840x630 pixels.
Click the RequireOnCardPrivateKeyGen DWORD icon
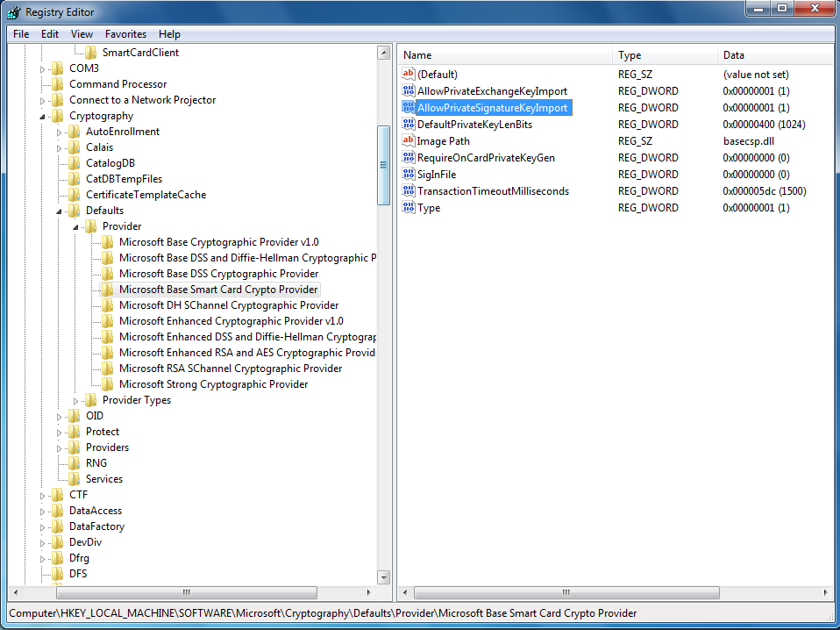[409, 157]
